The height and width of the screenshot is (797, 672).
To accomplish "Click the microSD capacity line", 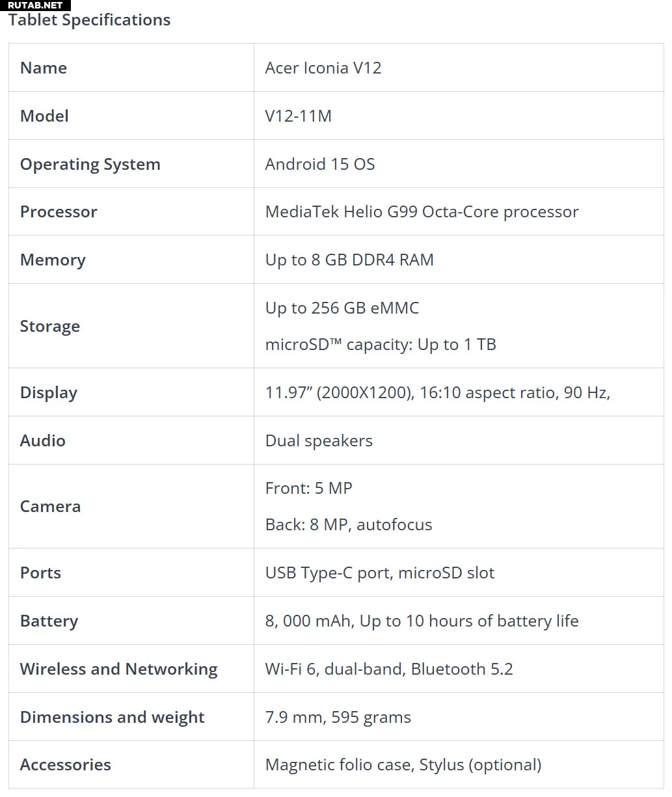I will point(381,345).
